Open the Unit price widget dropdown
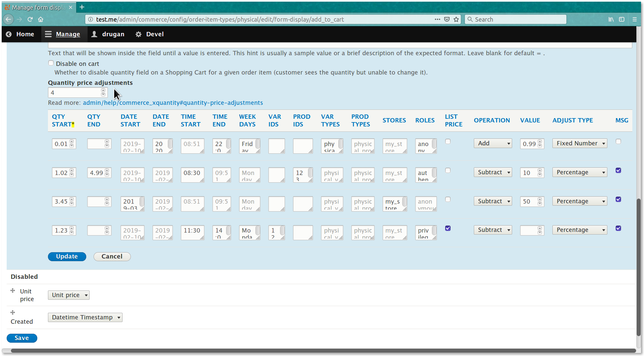The width and height of the screenshot is (644, 356). coord(69,295)
